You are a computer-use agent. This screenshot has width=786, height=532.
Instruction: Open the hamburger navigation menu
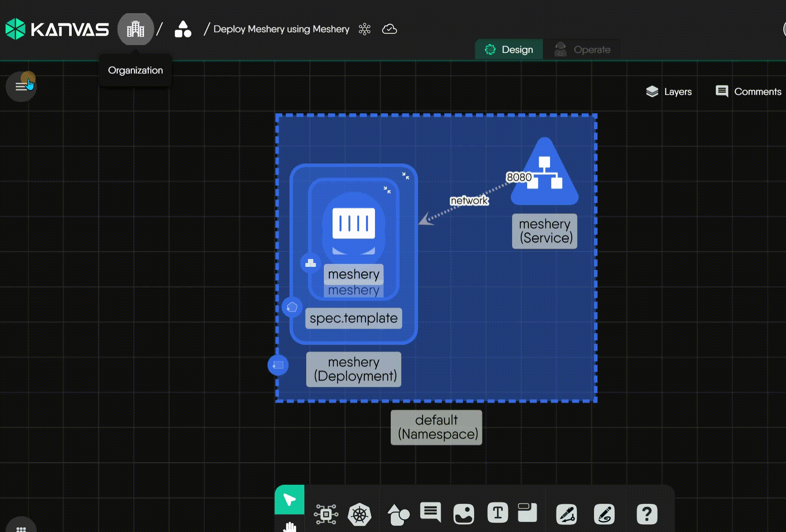(21, 87)
